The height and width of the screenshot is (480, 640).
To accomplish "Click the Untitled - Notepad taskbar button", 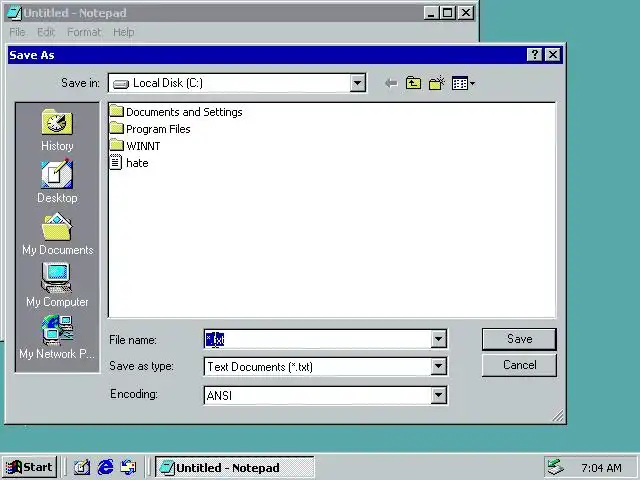I will (235, 467).
